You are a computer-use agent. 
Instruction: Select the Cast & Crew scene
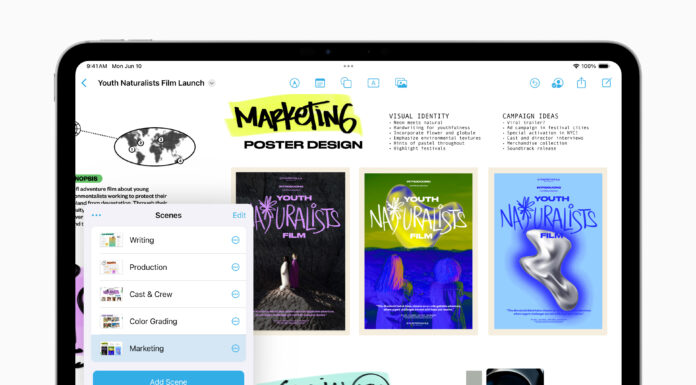click(x=169, y=294)
